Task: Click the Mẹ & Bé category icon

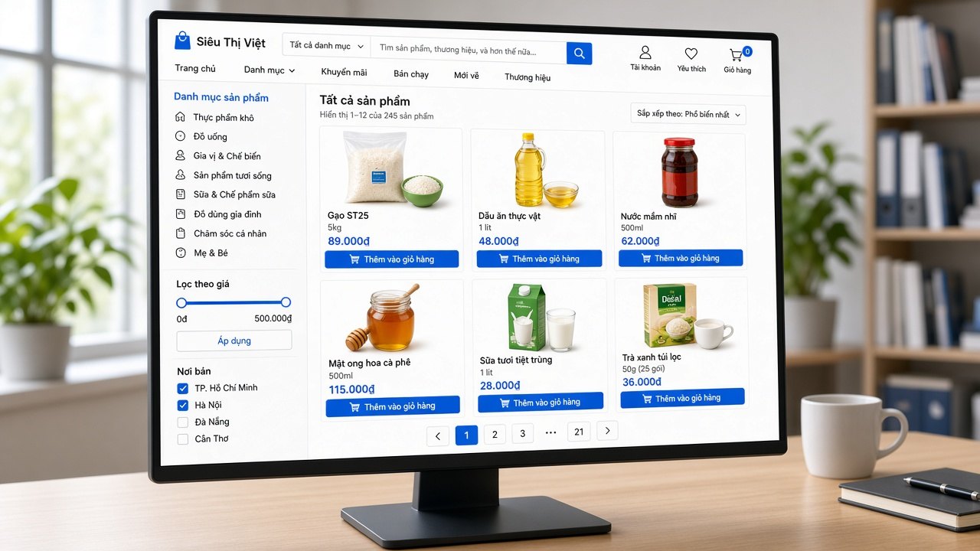Action: 181,253
